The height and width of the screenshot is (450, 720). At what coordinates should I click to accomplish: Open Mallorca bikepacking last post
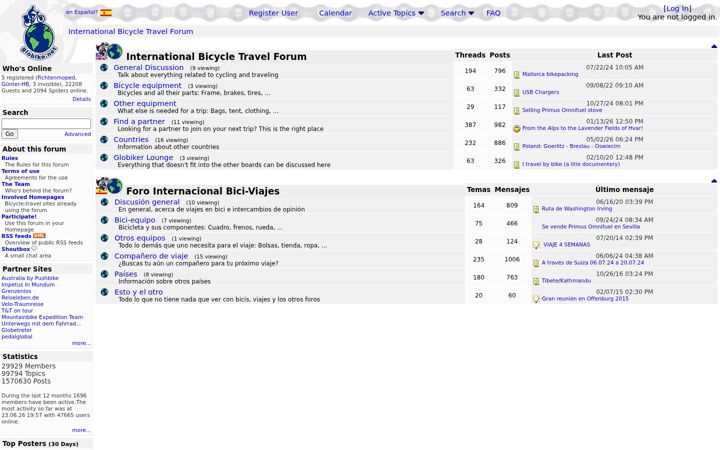point(550,74)
